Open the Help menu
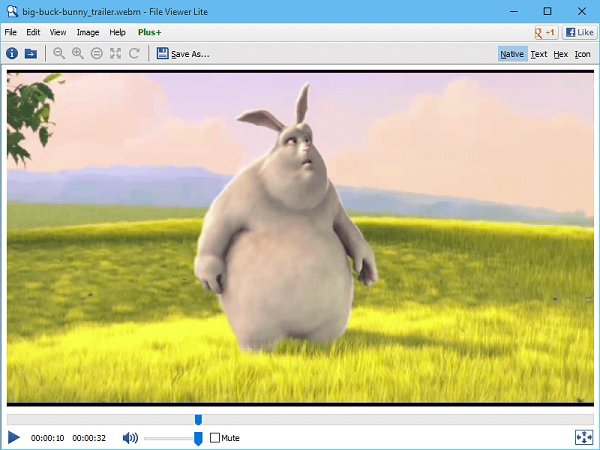The image size is (600, 450). click(117, 32)
